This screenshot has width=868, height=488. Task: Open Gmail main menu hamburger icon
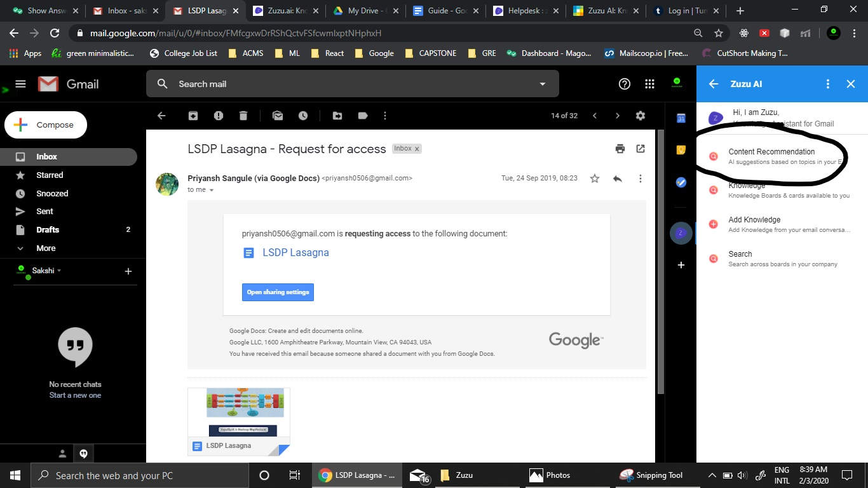tap(20, 84)
